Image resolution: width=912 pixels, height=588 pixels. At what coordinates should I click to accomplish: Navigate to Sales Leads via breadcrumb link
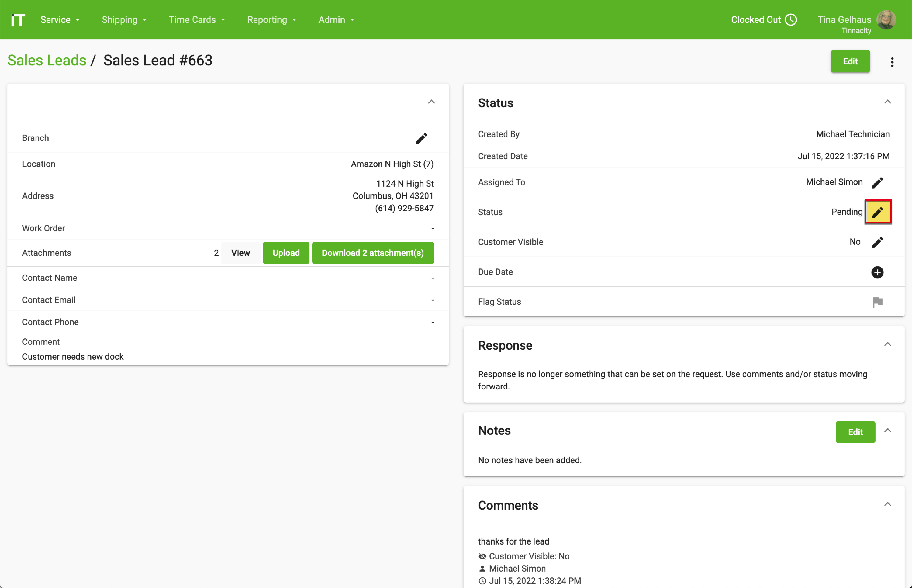(47, 60)
